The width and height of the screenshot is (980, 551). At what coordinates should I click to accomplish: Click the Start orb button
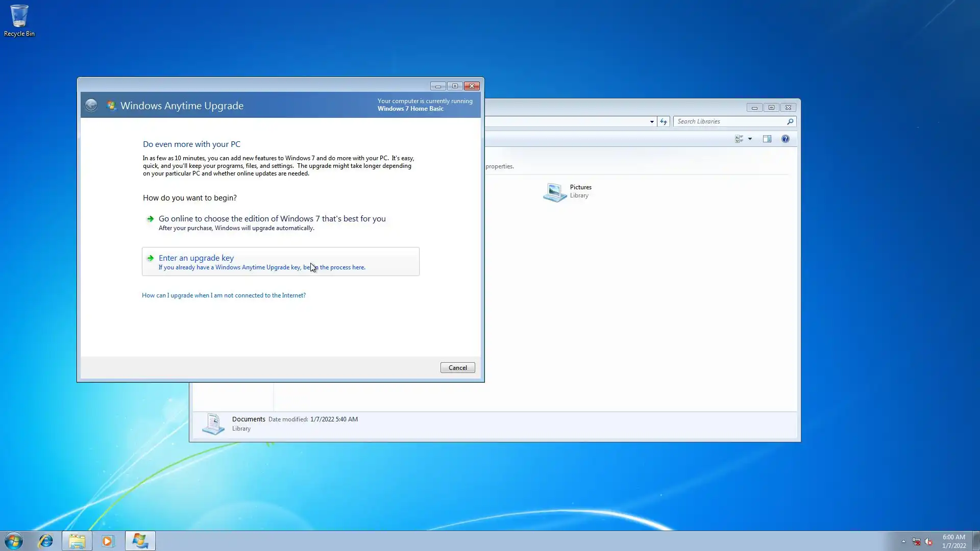[x=14, y=541]
